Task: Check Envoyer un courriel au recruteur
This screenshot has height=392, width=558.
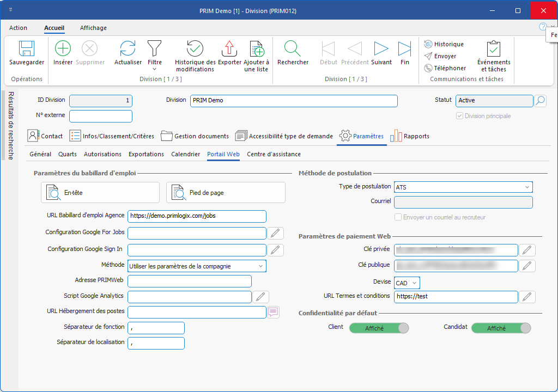Action: (398, 217)
